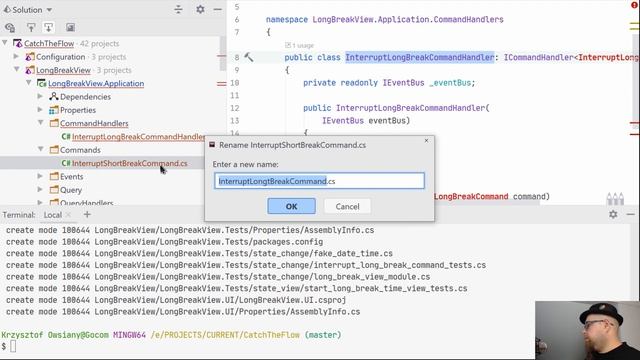Close the Rename dialog with X

[426, 140]
